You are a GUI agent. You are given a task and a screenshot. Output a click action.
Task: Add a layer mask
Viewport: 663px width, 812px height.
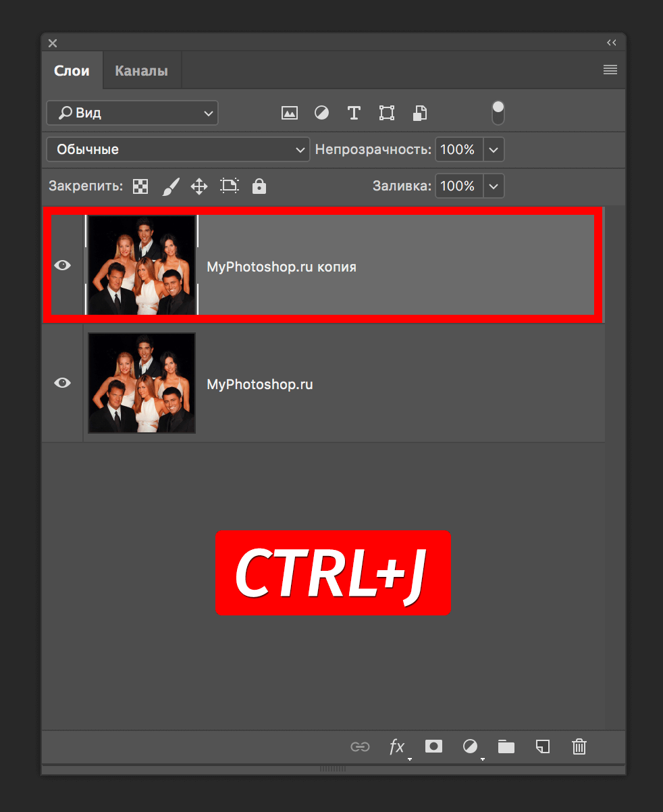433,746
